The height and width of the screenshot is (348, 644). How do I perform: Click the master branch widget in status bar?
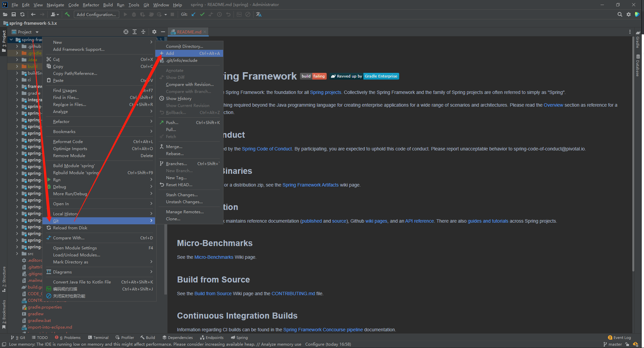pyautogui.click(x=613, y=344)
